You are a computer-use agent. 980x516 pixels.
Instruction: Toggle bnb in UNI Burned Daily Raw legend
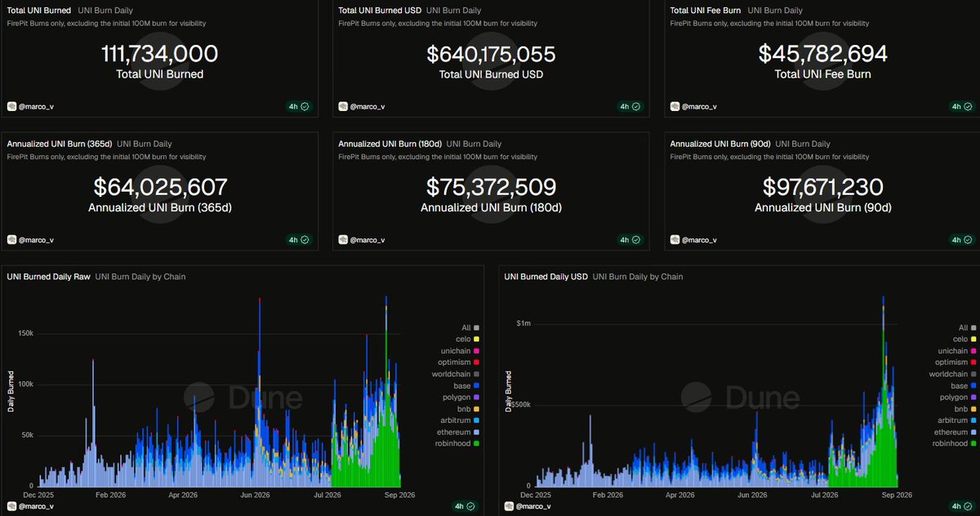467,408
